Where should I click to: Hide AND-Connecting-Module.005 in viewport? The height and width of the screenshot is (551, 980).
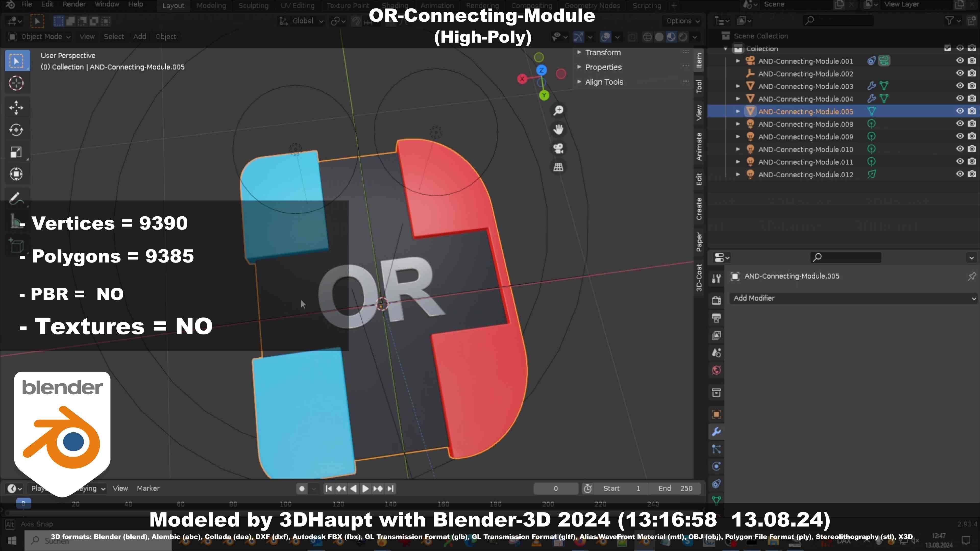coord(960,111)
